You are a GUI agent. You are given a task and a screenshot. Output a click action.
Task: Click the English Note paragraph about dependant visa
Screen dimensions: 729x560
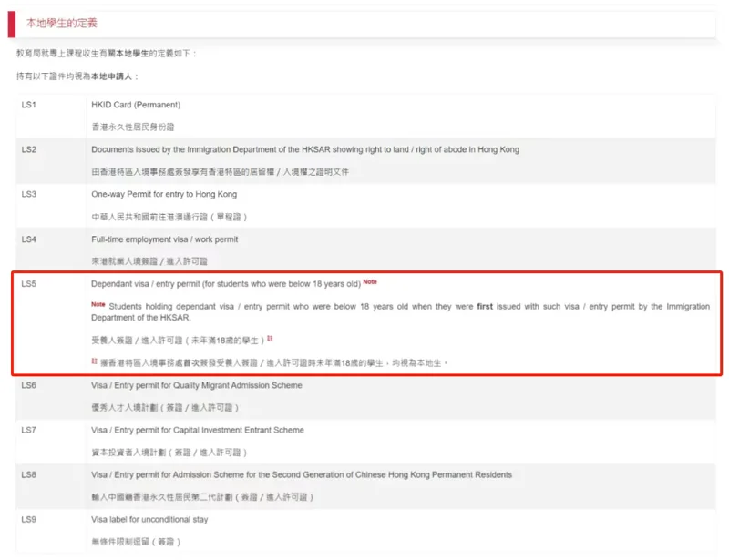click(400, 311)
